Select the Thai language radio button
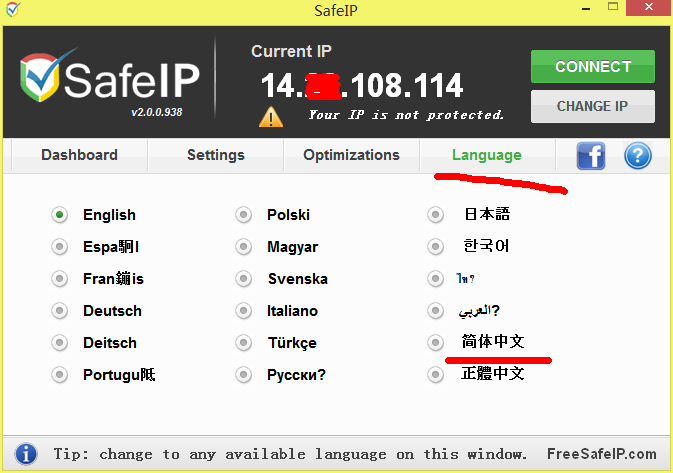This screenshot has width=673, height=473. pos(435,279)
